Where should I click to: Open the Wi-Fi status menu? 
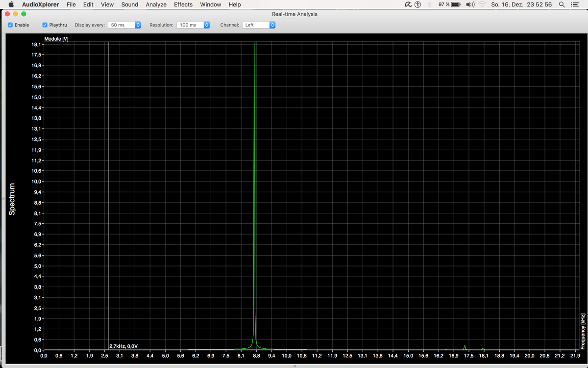483,4
